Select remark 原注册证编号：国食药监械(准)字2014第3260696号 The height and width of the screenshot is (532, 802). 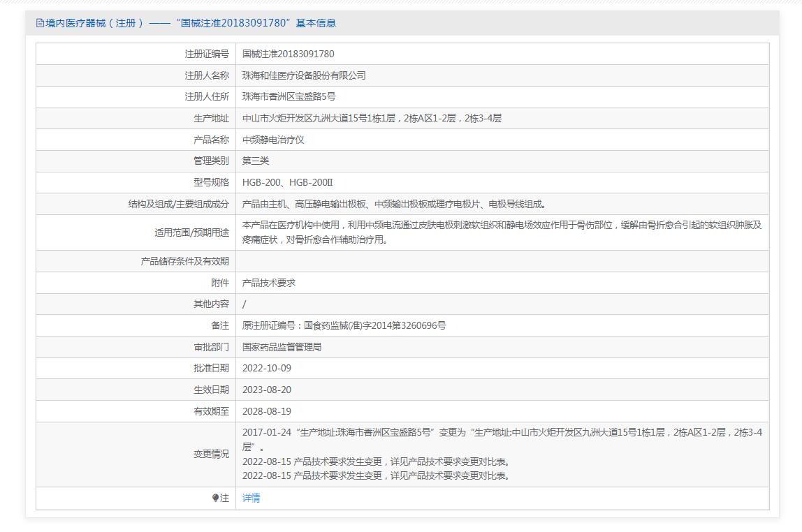(344, 325)
